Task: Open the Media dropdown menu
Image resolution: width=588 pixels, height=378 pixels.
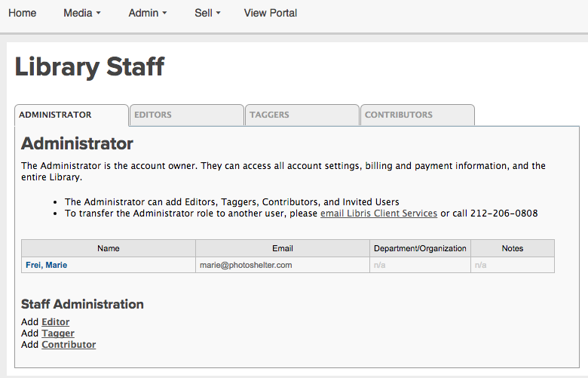Action: pos(81,13)
